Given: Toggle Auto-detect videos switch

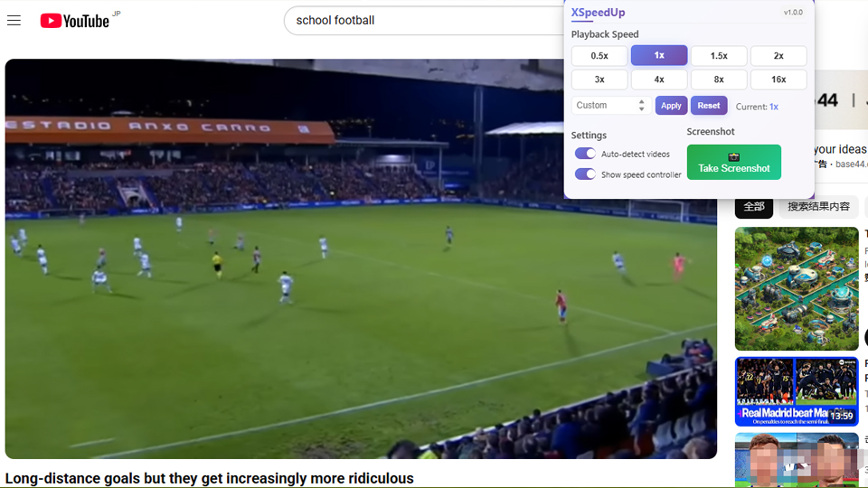Looking at the screenshot, I should (585, 154).
